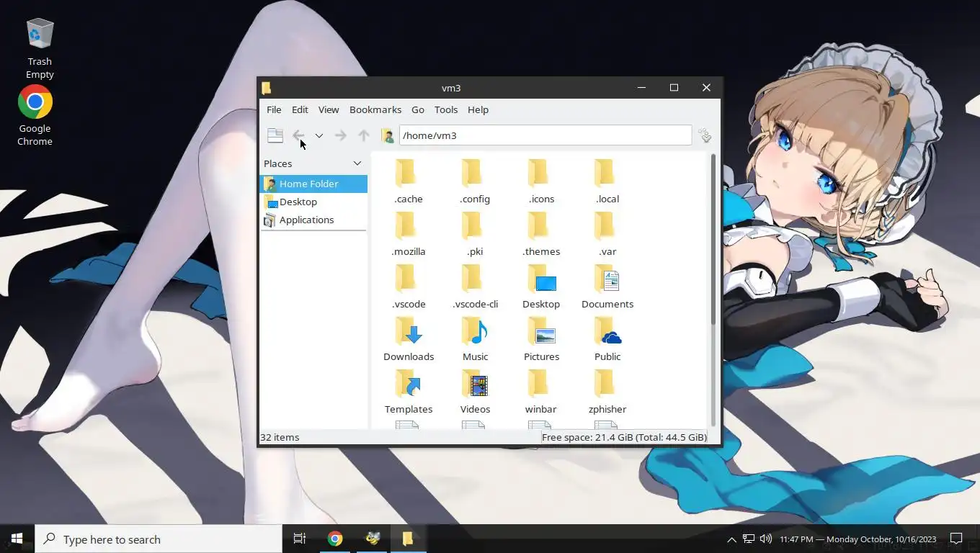
Task: Select Home Folder in Places
Action: click(313, 184)
